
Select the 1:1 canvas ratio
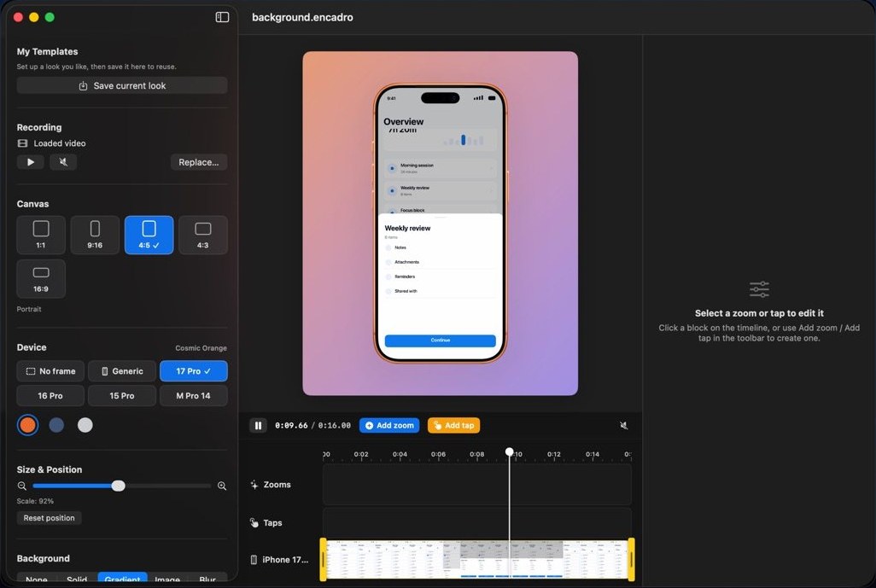pyautogui.click(x=41, y=235)
